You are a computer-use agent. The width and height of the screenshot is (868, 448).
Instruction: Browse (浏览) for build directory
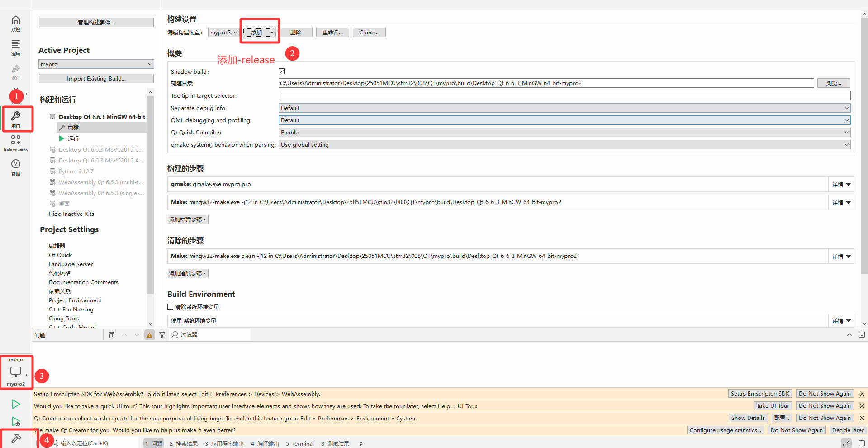(x=834, y=83)
